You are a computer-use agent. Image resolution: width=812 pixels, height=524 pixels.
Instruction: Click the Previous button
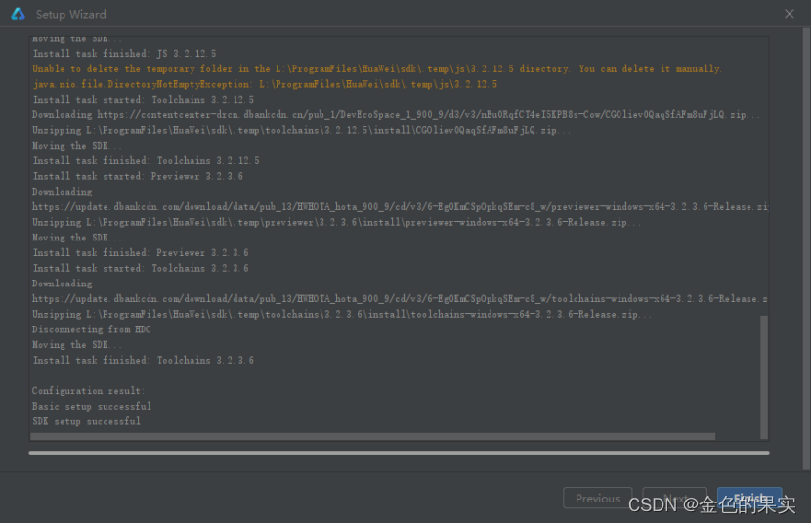pos(598,498)
